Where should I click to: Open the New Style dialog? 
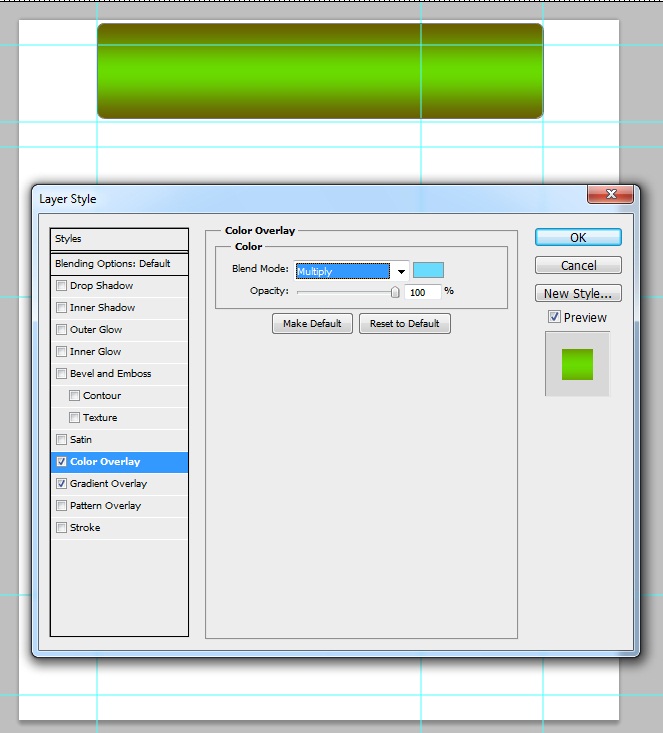[x=578, y=293]
